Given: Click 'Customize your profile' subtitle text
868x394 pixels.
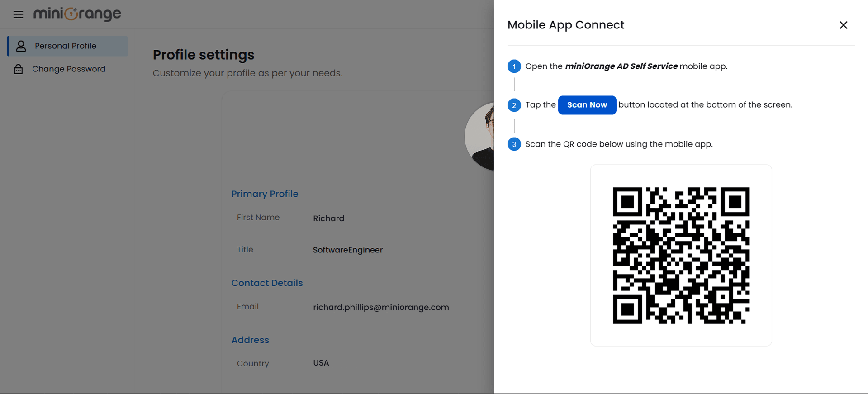Looking at the screenshot, I should (x=247, y=73).
